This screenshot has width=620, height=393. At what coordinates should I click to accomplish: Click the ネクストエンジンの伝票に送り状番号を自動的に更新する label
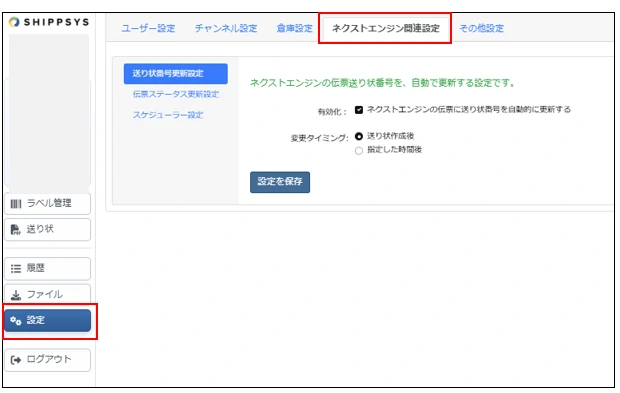point(469,110)
